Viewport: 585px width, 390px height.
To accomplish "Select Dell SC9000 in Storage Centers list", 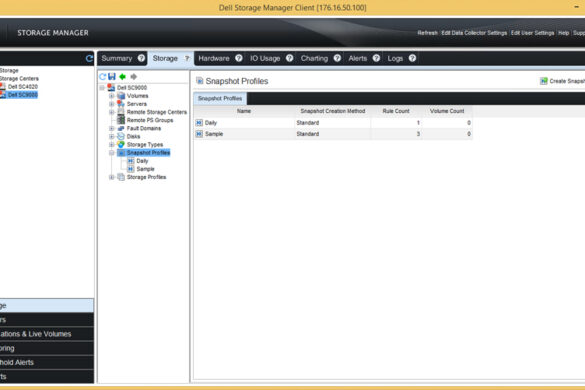I will coord(23,95).
